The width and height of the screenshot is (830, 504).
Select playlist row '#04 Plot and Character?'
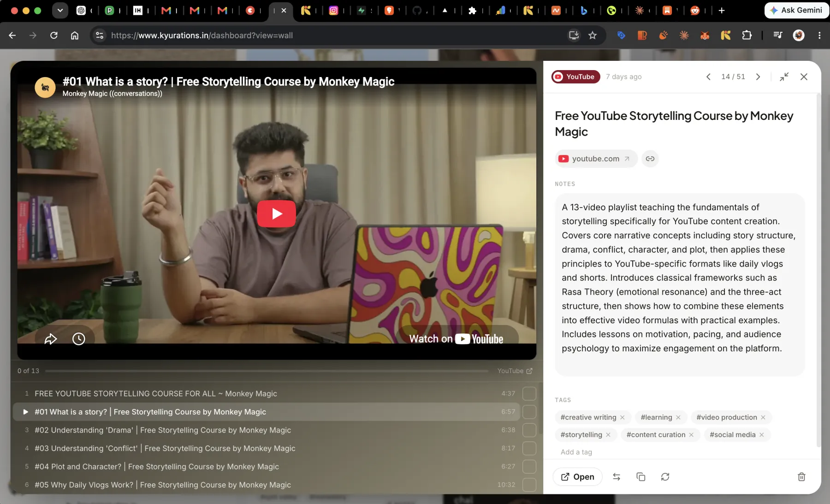[266, 466]
